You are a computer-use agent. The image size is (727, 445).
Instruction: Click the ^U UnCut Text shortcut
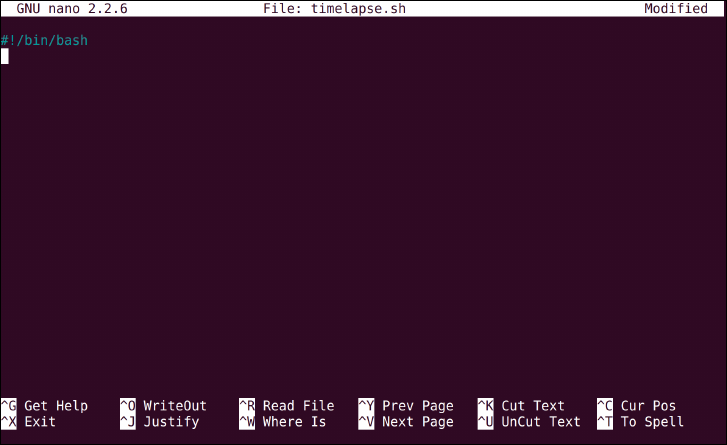529,422
